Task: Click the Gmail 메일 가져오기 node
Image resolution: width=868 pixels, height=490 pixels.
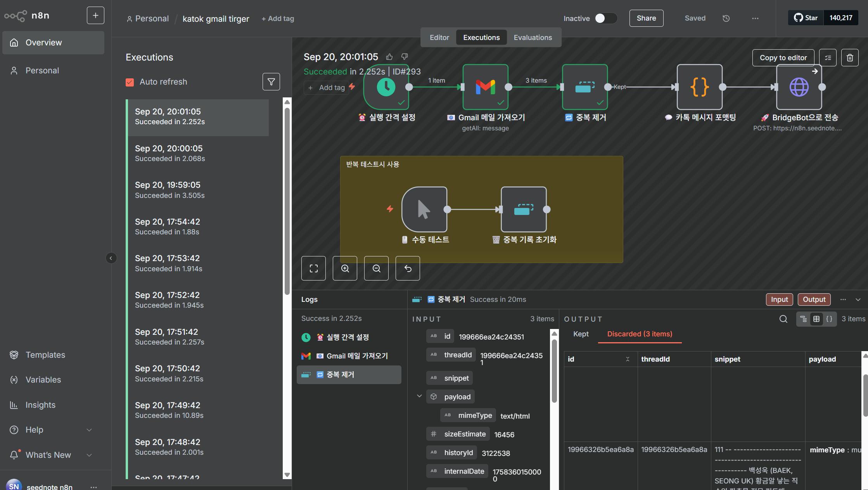Action: click(x=485, y=87)
